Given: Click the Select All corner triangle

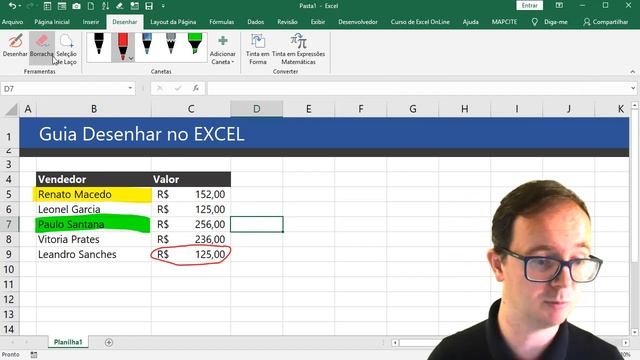Looking at the screenshot, I should pos(11,109).
